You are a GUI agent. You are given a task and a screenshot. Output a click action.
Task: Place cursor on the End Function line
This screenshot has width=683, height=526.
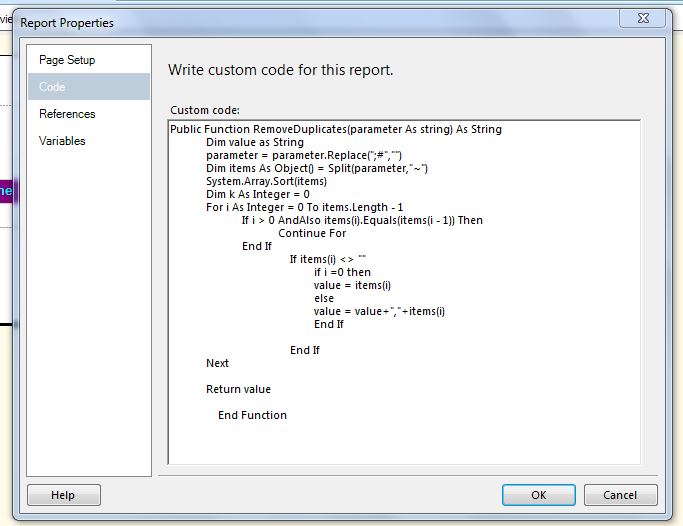[x=252, y=415]
